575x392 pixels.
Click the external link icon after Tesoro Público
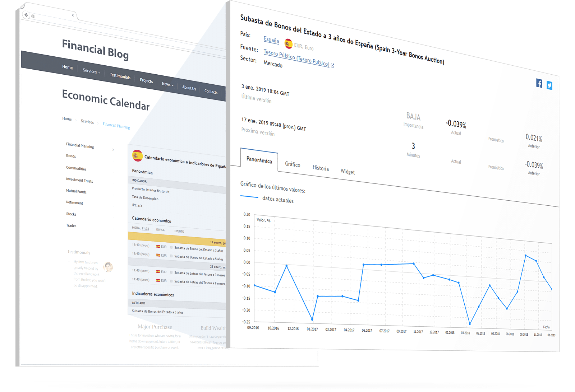pos(332,65)
